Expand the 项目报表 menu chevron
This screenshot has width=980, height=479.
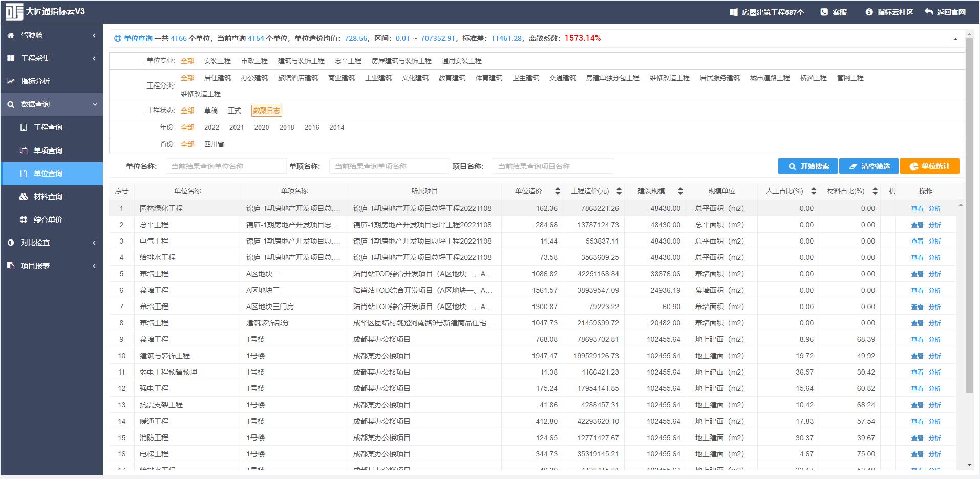point(94,266)
